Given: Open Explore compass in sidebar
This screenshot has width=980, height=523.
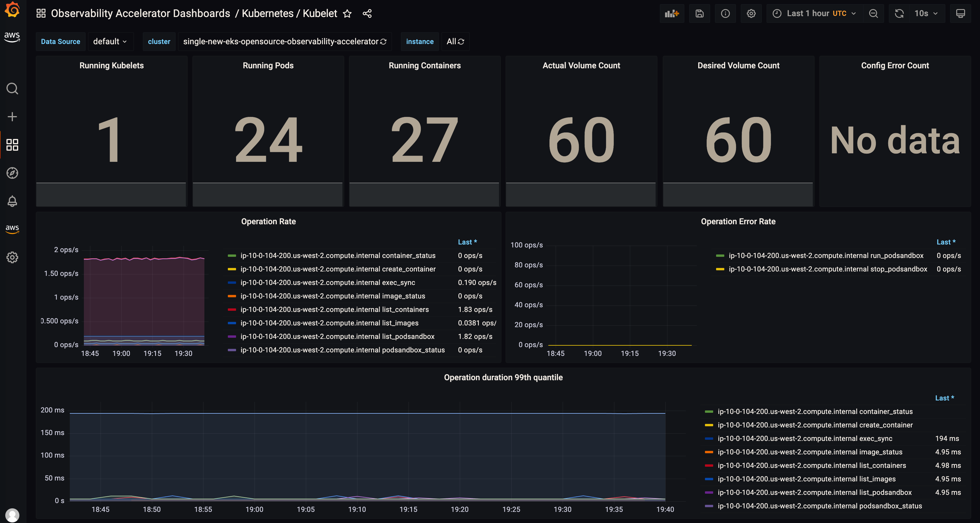Looking at the screenshot, I should [12, 173].
